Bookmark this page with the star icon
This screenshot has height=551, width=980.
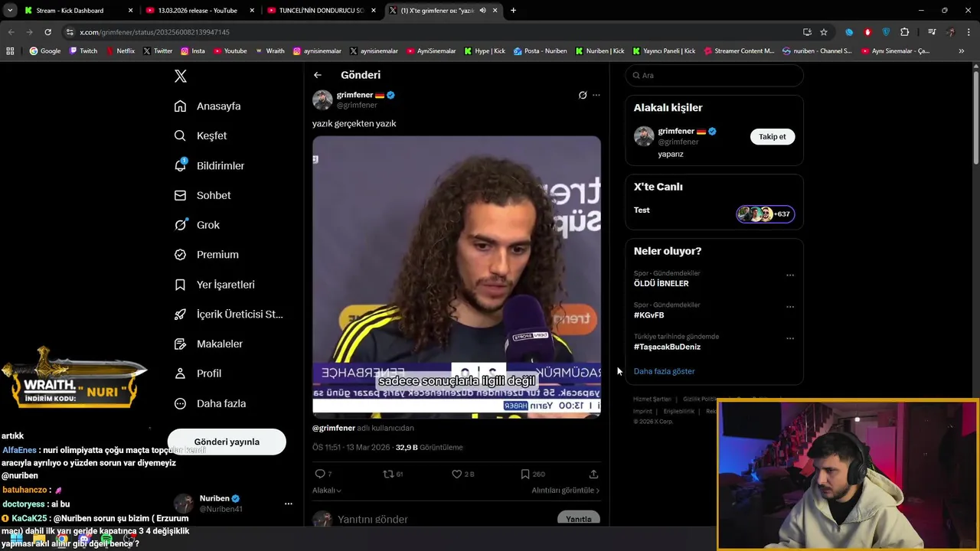[824, 32]
